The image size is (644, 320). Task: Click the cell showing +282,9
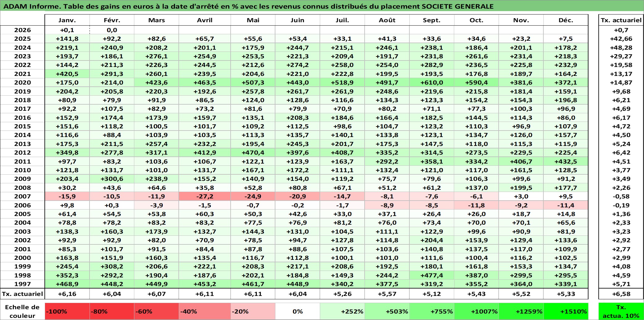432,65
